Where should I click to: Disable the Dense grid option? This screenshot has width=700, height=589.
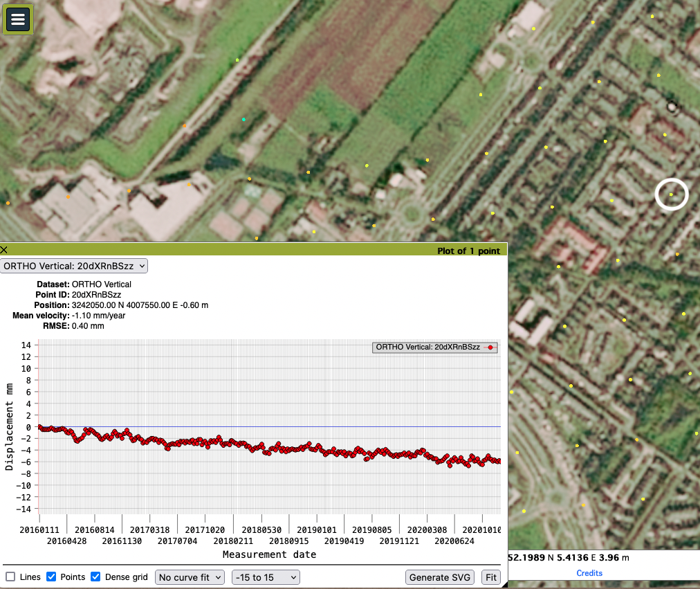coord(96,577)
